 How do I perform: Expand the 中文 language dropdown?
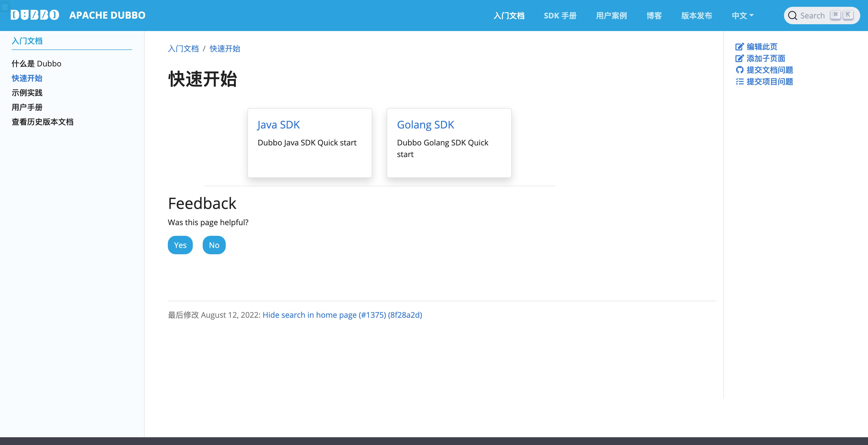[742, 16]
